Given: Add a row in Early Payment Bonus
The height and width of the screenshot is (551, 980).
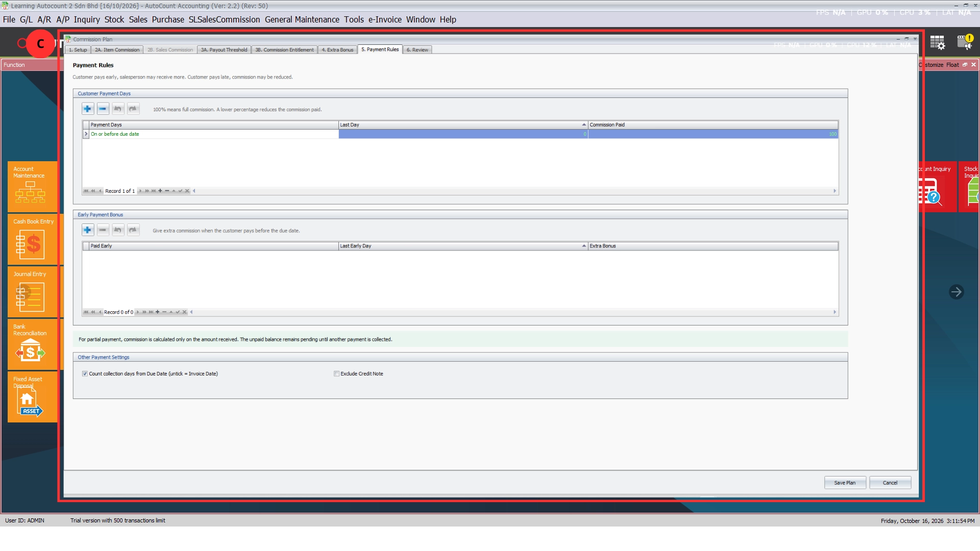Looking at the screenshot, I should 87,230.
